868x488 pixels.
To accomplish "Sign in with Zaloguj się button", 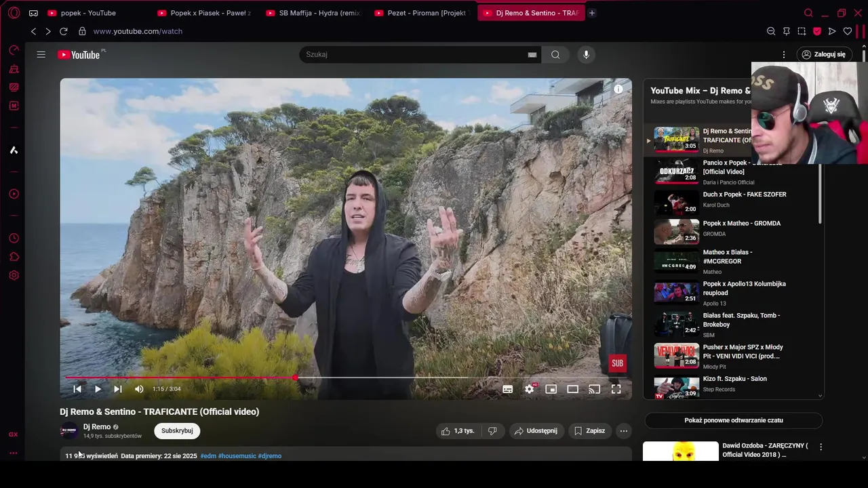I will (x=823, y=54).
